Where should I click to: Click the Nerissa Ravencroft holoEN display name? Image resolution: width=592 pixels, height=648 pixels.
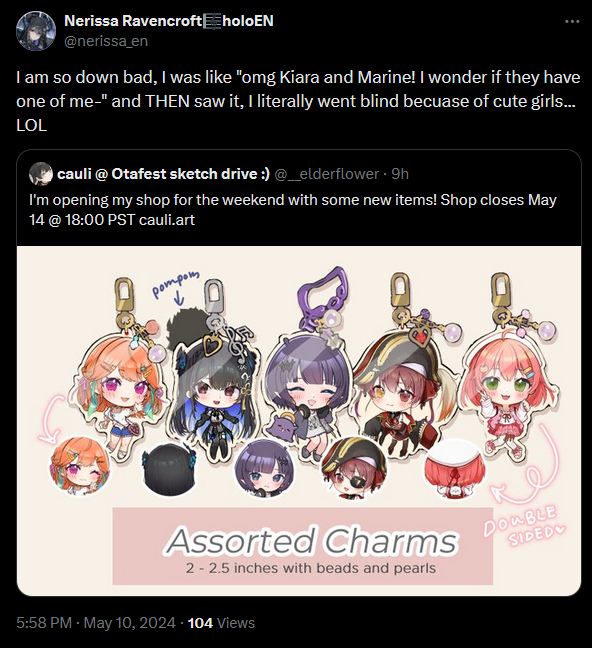169,21
